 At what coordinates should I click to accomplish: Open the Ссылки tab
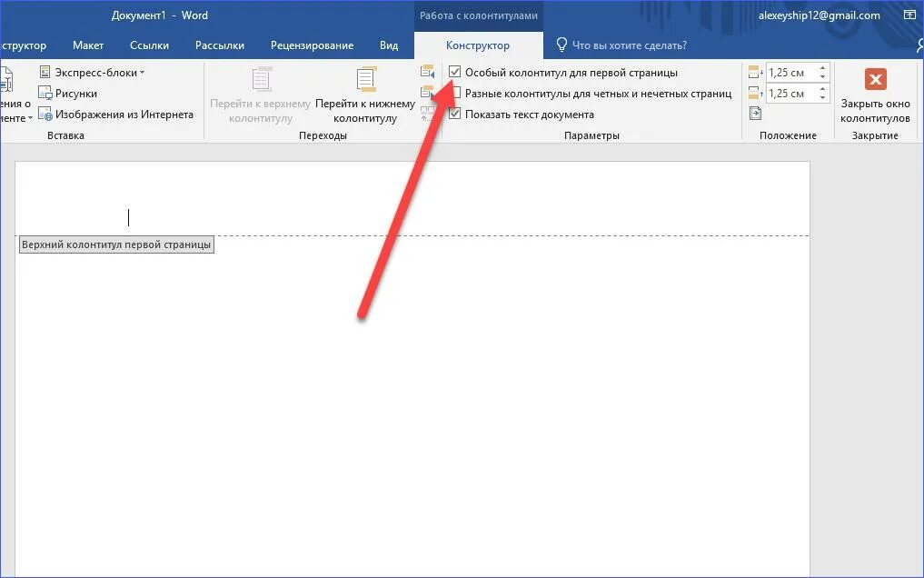click(x=149, y=45)
